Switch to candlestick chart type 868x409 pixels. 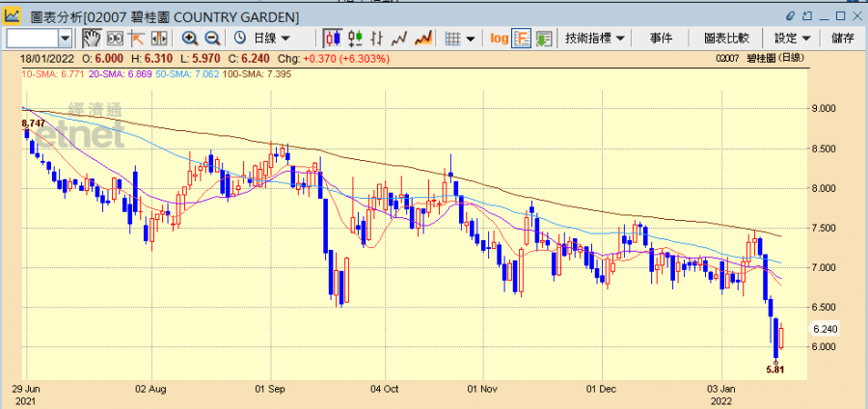333,38
